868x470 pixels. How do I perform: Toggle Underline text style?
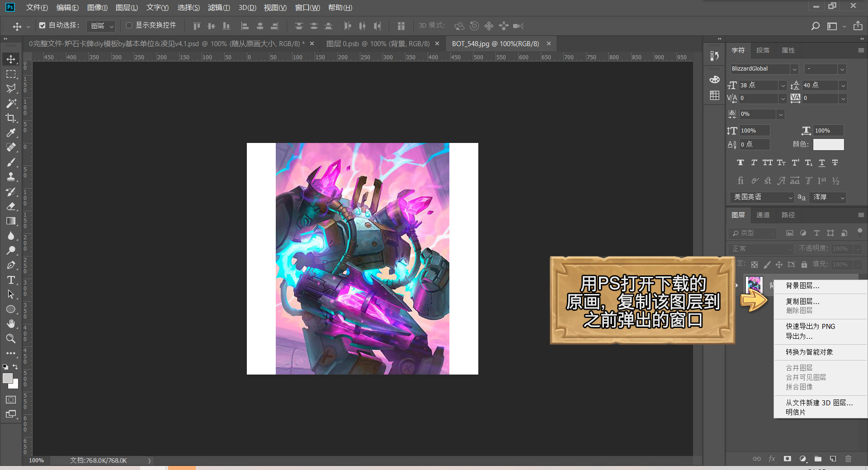822,162
